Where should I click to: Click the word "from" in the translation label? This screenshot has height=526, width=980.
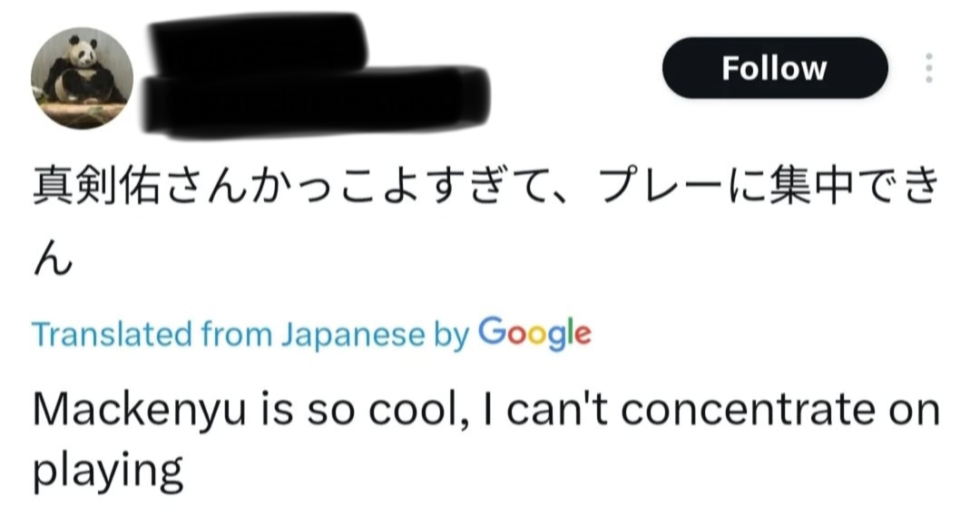[x=237, y=335]
